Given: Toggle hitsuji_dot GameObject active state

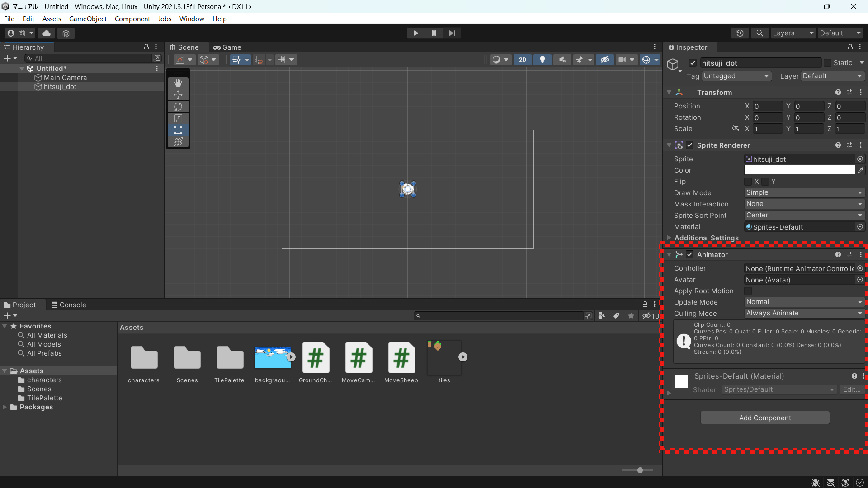Looking at the screenshot, I should pyautogui.click(x=693, y=62).
